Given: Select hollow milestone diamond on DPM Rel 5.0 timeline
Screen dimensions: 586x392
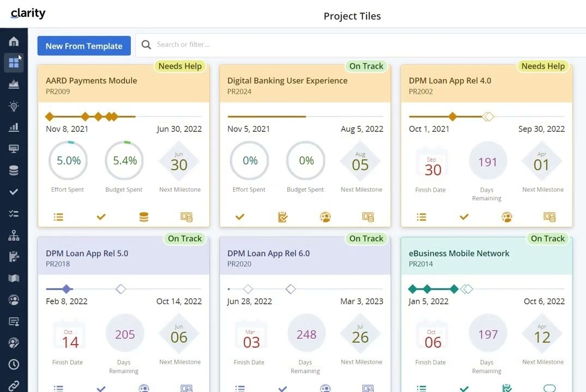Looking at the screenshot, I should (120, 289).
